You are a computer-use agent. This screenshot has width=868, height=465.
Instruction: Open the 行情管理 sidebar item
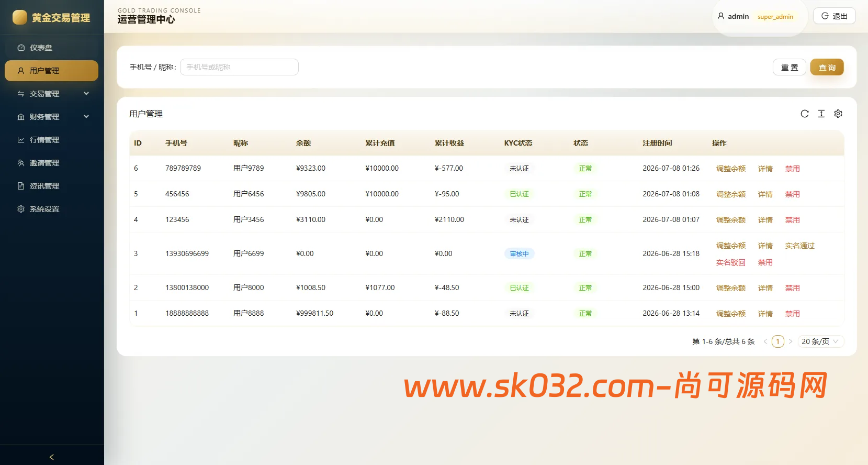(51, 140)
